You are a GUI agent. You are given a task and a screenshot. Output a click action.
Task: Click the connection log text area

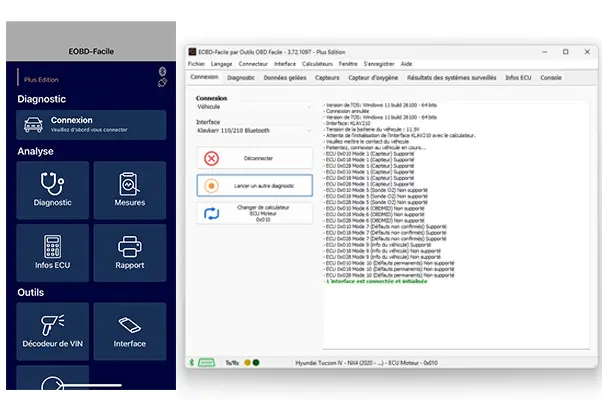456,225
